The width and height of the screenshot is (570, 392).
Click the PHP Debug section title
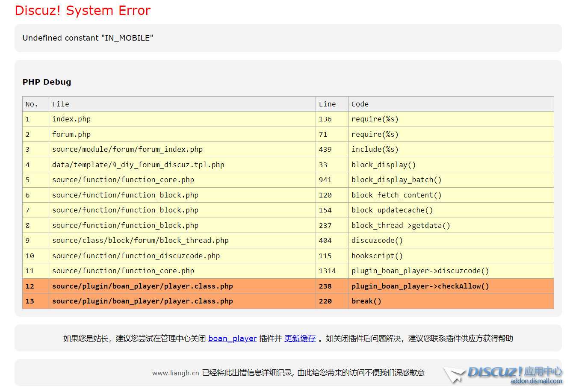pos(47,82)
